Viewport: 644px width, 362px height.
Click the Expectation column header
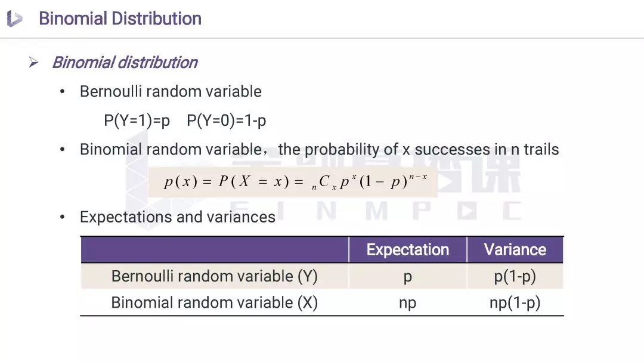407,250
